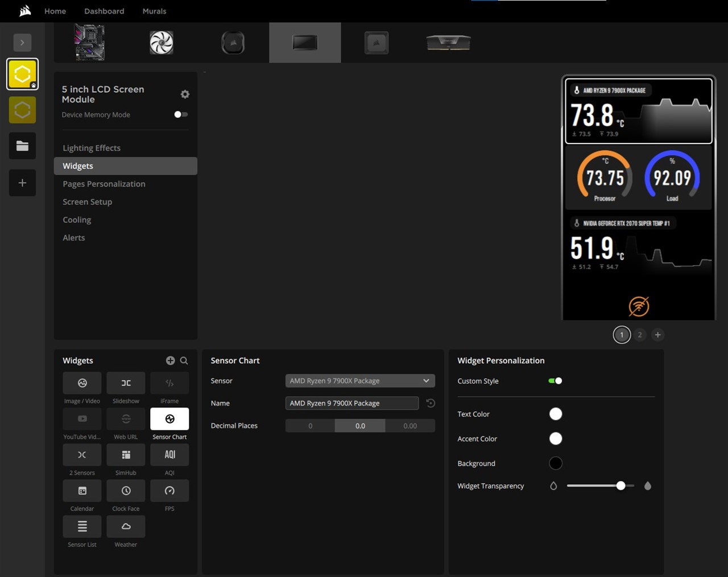
Task: Reset the sensor name to default
Action: (x=431, y=403)
